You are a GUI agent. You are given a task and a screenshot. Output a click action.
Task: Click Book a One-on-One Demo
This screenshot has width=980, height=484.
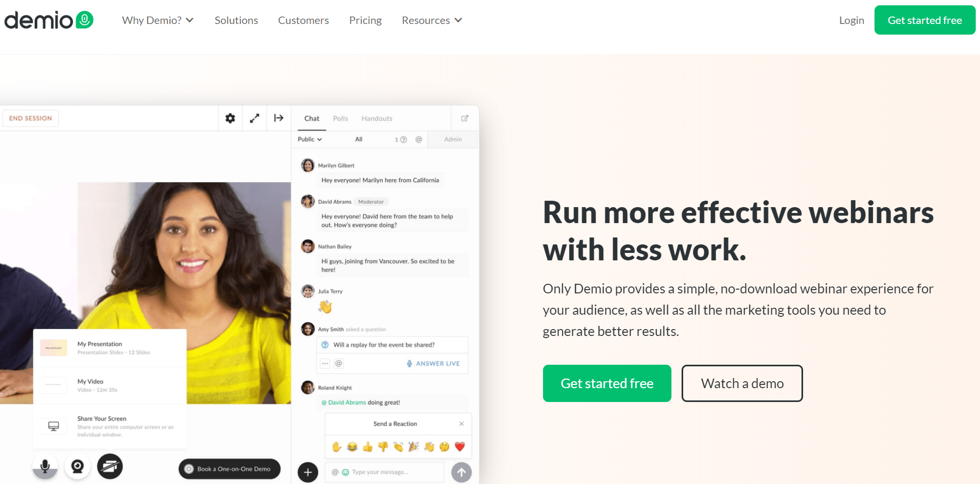click(230, 469)
